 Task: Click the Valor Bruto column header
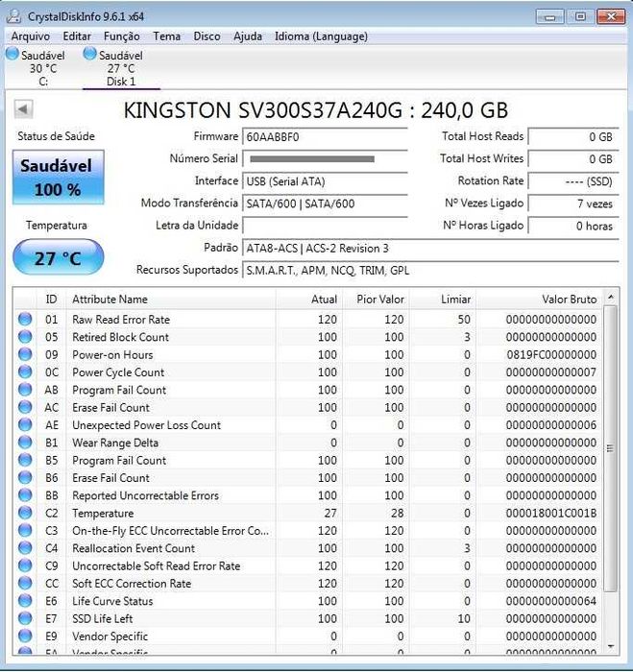pos(539,300)
